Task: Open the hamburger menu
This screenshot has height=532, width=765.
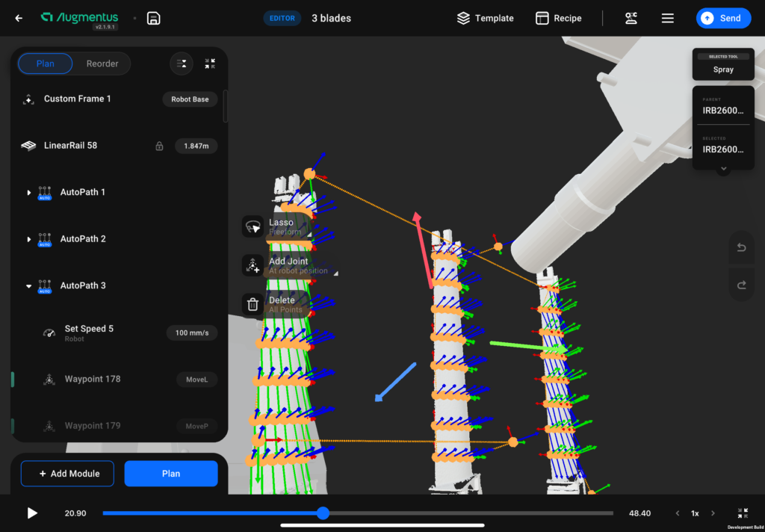Action: (x=668, y=19)
